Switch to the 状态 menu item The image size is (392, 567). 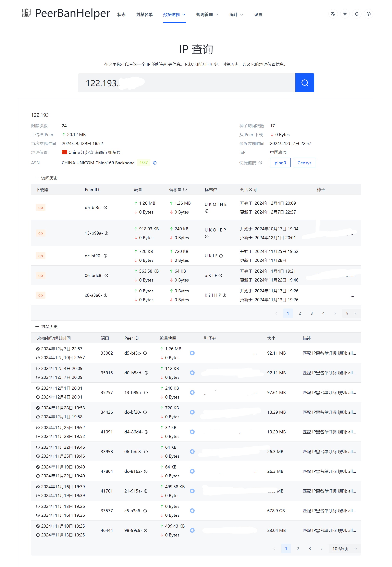[x=122, y=14]
